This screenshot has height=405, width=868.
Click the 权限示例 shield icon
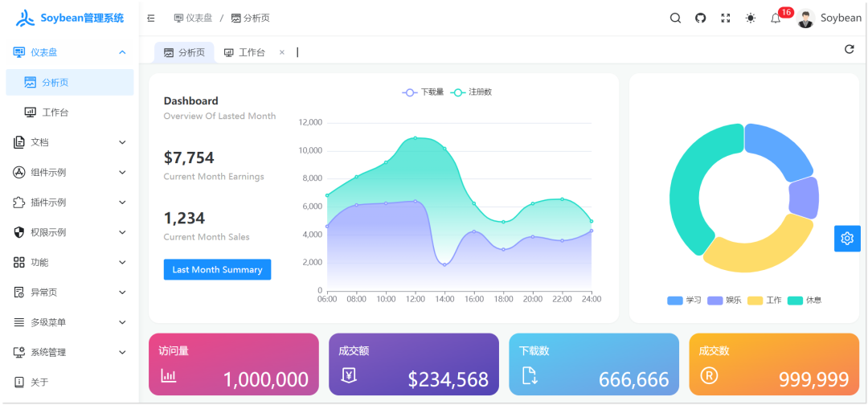click(18, 231)
